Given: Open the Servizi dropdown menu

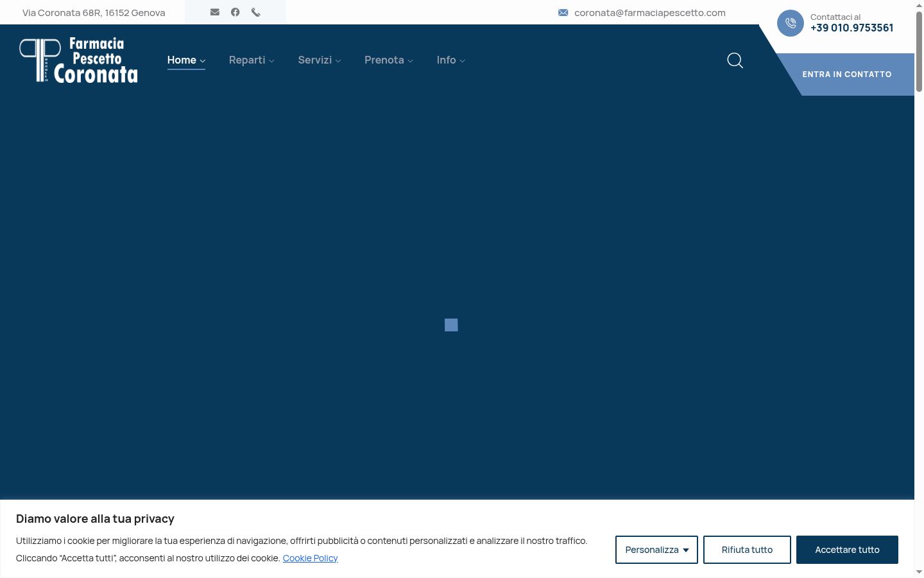Looking at the screenshot, I should point(320,60).
